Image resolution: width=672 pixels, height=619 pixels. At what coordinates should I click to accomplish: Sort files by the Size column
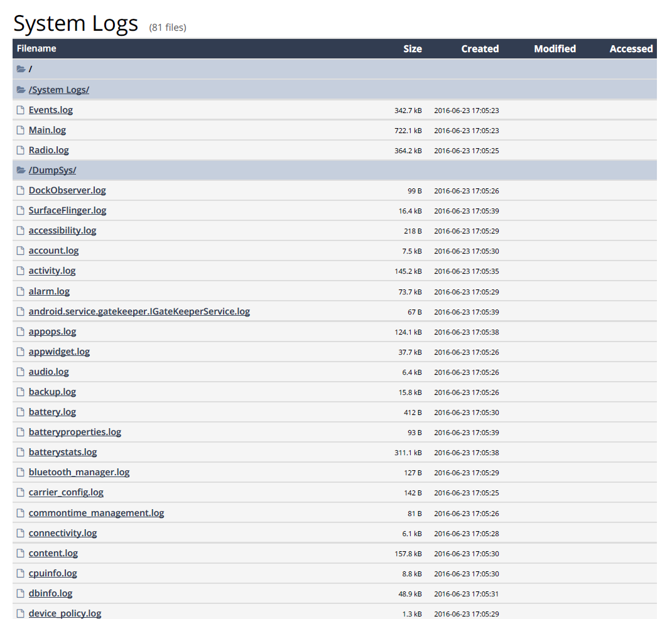coord(413,48)
